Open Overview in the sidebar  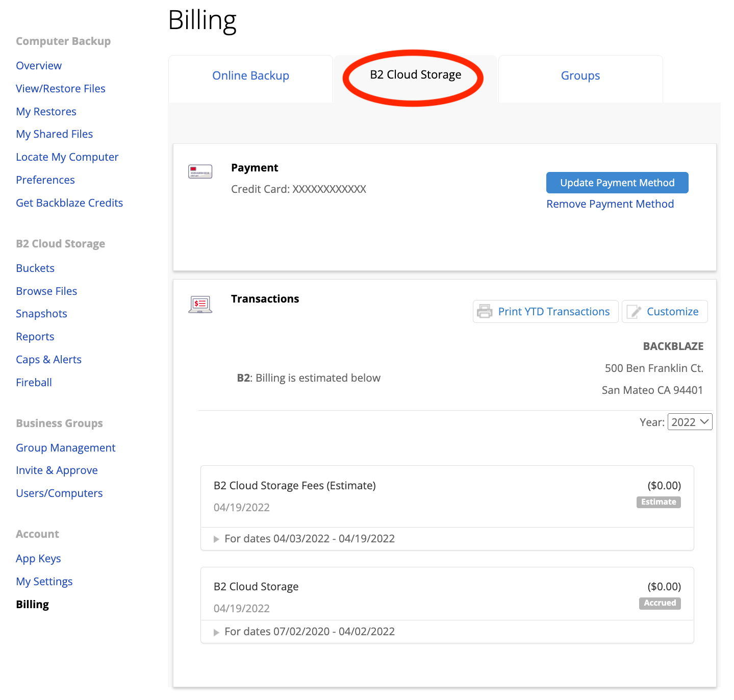39,66
